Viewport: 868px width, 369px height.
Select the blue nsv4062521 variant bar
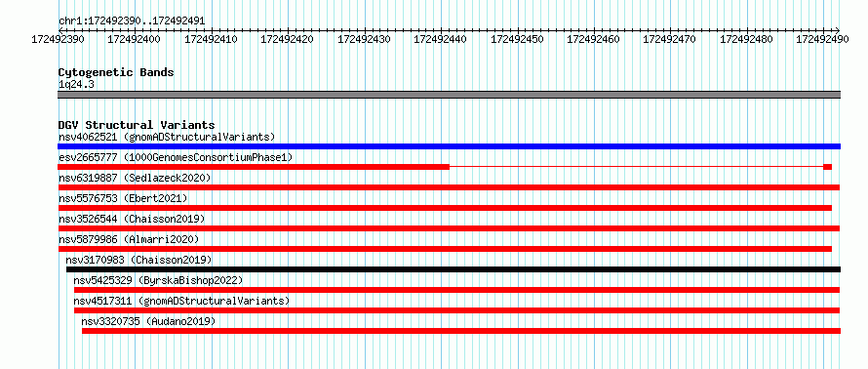[x=449, y=146]
